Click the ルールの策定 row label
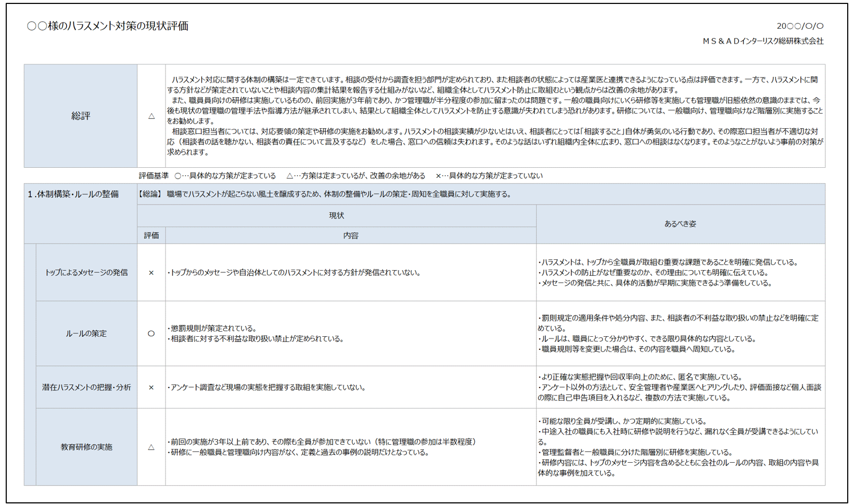850x504 pixels. click(86, 333)
